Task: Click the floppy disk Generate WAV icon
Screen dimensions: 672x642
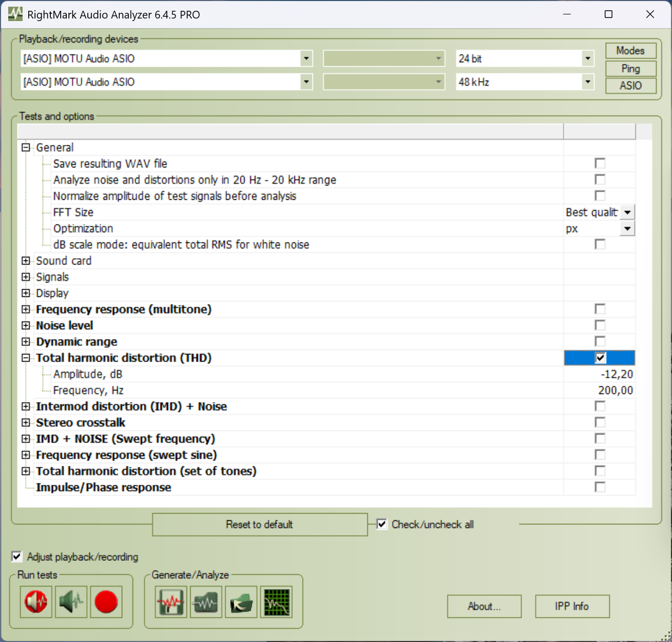Action: tap(171, 601)
